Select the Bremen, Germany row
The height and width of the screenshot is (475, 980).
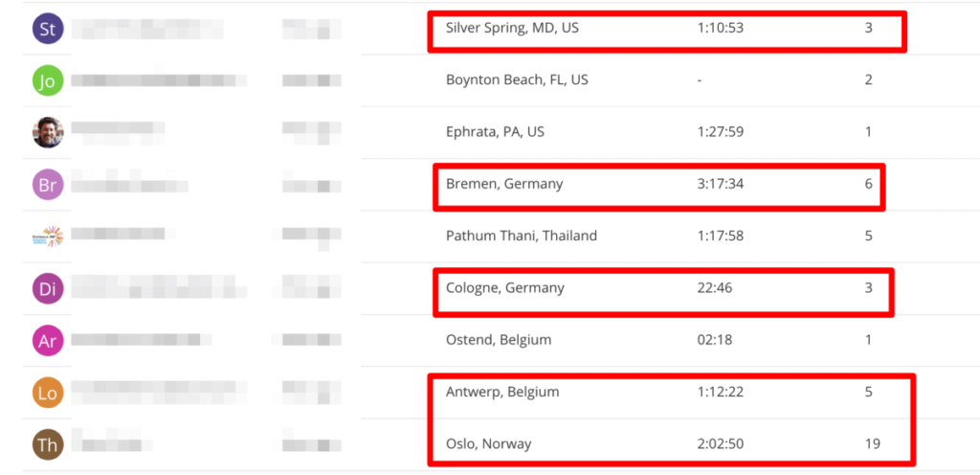click(x=504, y=184)
